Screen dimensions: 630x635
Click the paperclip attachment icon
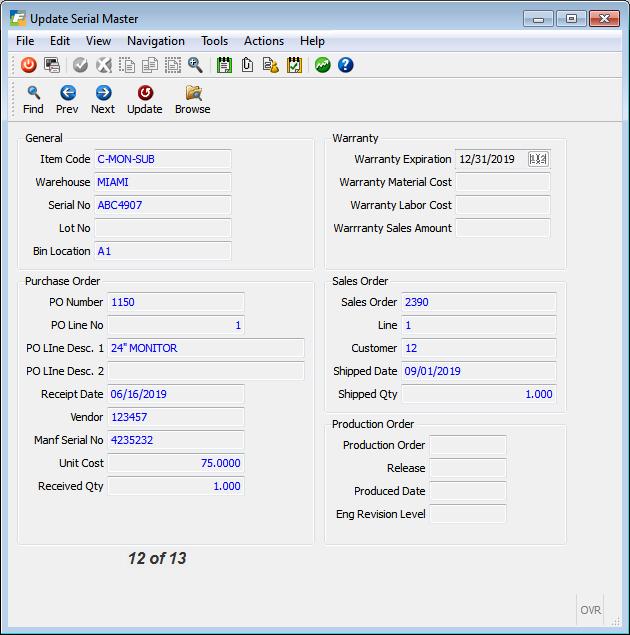(247, 65)
